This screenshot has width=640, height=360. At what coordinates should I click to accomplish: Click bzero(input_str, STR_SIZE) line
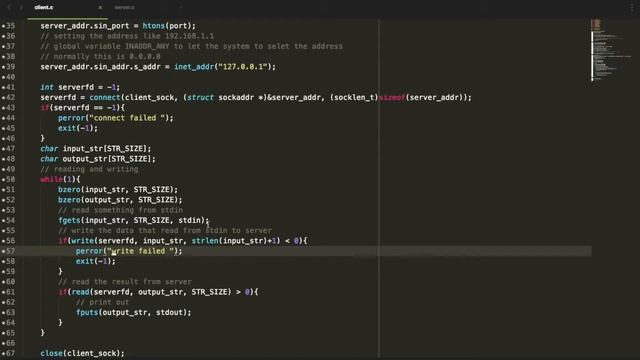[x=118, y=189]
